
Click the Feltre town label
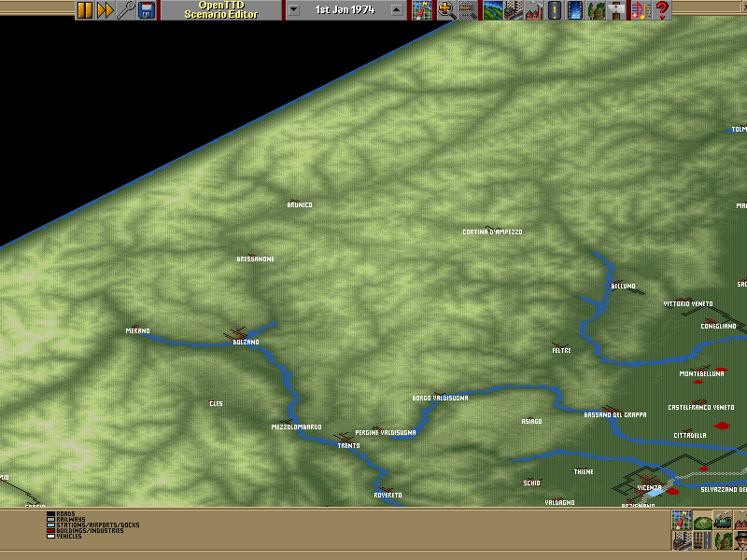(x=561, y=351)
